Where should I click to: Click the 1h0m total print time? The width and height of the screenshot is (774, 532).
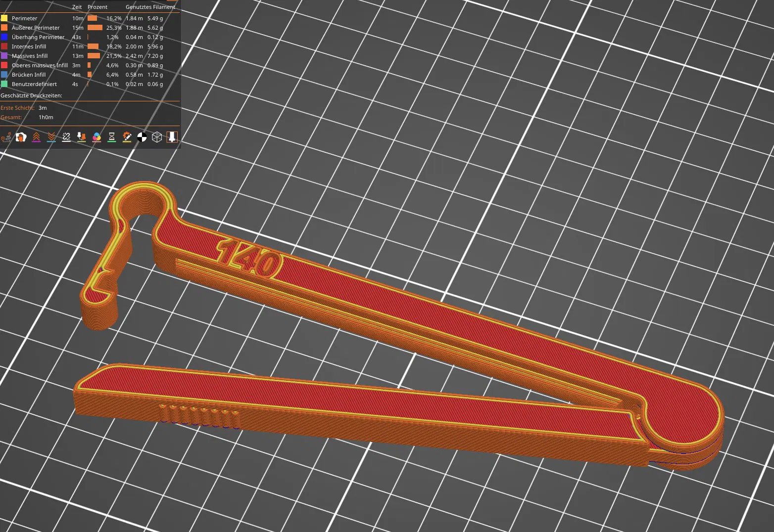46,117
